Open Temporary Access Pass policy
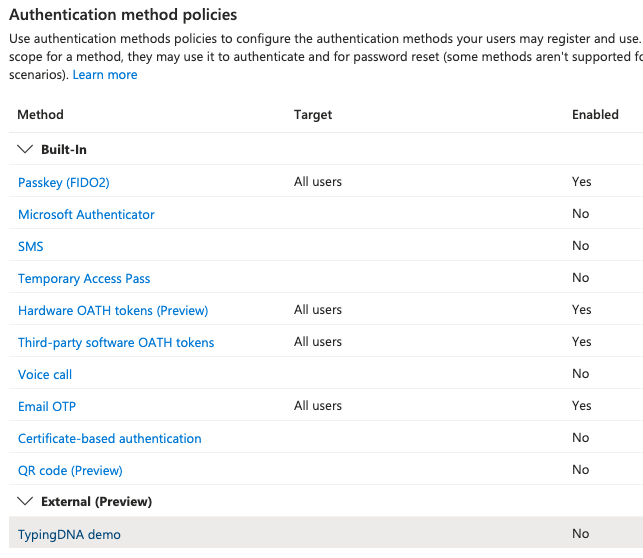This screenshot has width=643, height=558. (84, 278)
